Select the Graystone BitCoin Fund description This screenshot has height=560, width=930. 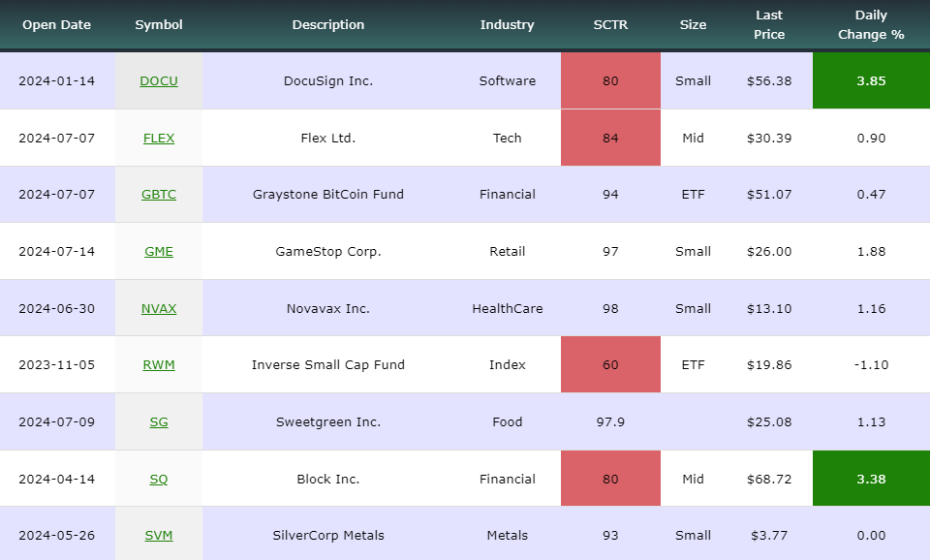pos(328,194)
